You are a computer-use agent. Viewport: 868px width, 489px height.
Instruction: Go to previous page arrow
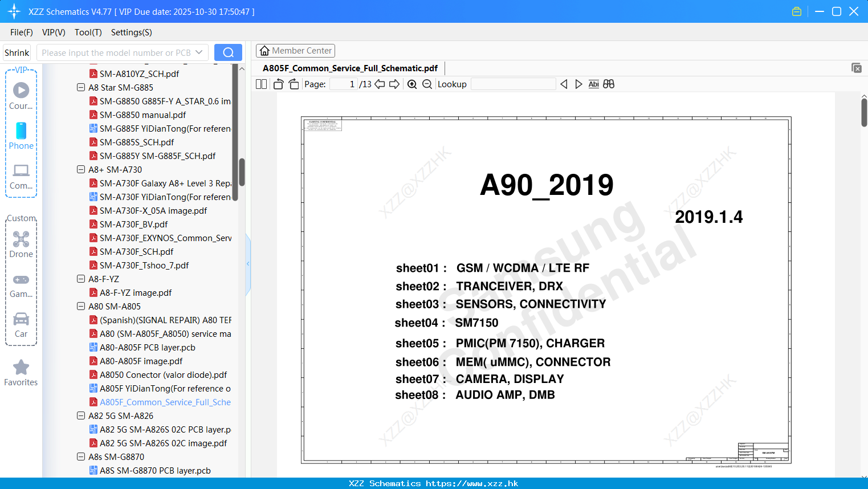click(x=380, y=84)
